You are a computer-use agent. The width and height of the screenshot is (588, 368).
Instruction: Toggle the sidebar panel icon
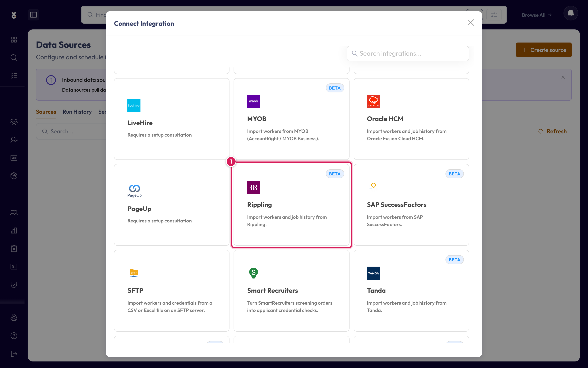33,15
